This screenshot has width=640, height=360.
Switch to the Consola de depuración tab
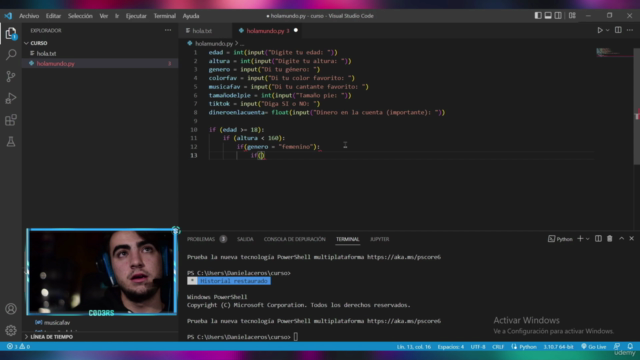(x=294, y=239)
